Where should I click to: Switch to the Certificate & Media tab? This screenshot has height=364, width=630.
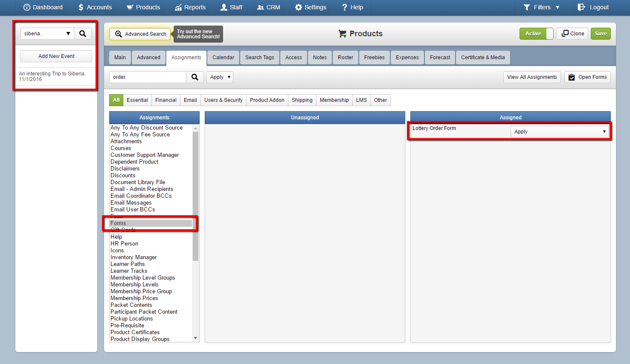[x=483, y=58]
